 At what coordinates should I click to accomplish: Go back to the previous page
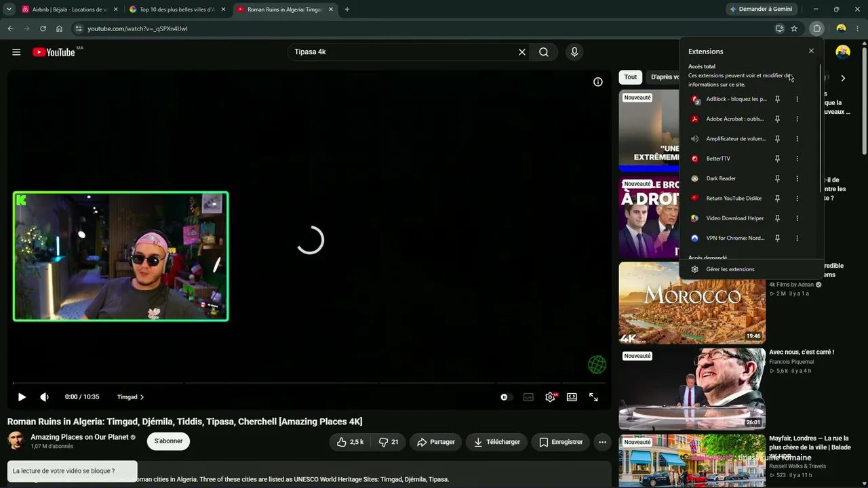pos(10,28)
